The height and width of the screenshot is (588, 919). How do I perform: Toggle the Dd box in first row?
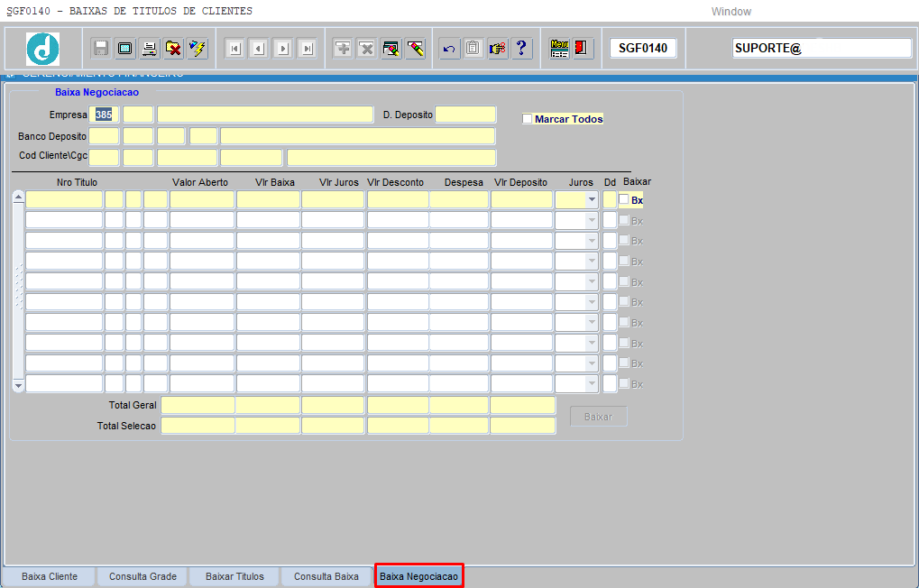610,199
